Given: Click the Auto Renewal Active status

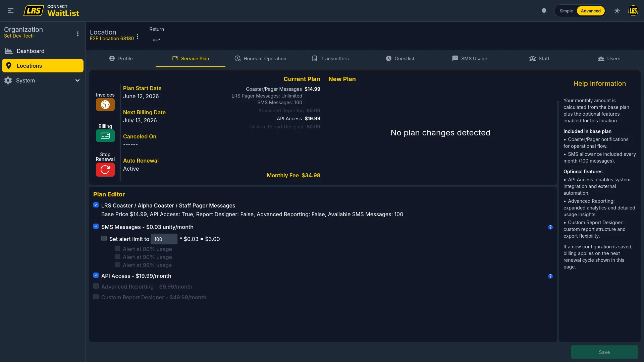Looking at the screenshot, I should (x=141, y=165).
